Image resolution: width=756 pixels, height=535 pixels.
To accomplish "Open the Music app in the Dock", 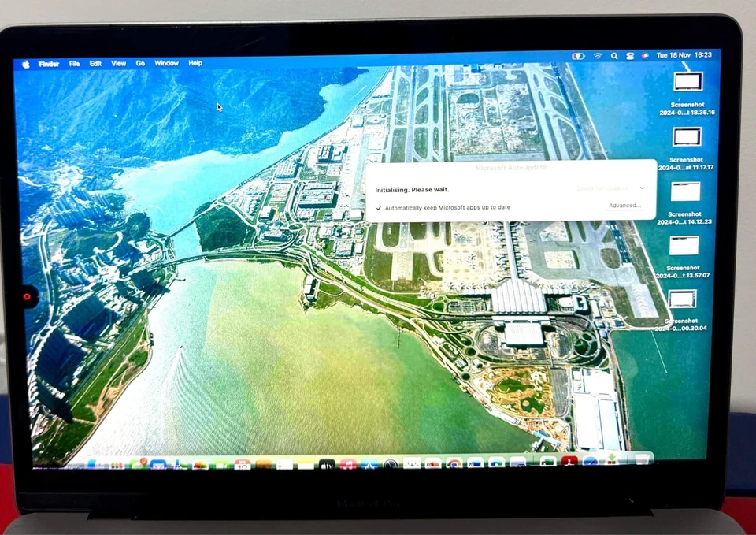I will point(348,465).
